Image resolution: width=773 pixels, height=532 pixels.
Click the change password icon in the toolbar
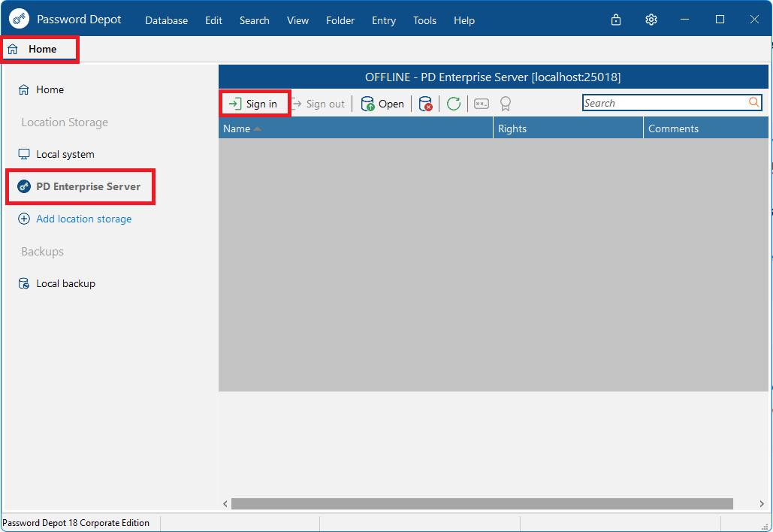tap(481, 104)
